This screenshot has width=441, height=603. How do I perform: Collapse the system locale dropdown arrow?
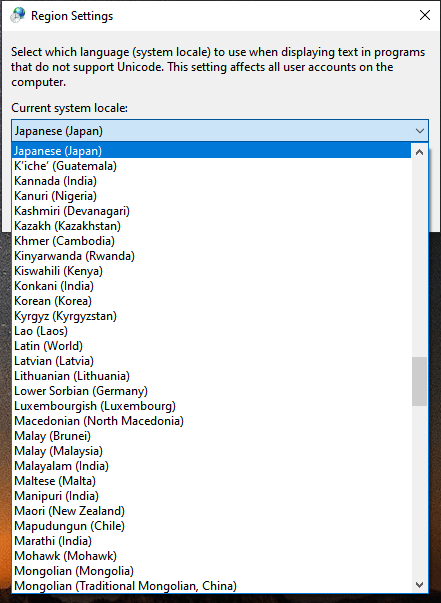(x=419, y=131)
